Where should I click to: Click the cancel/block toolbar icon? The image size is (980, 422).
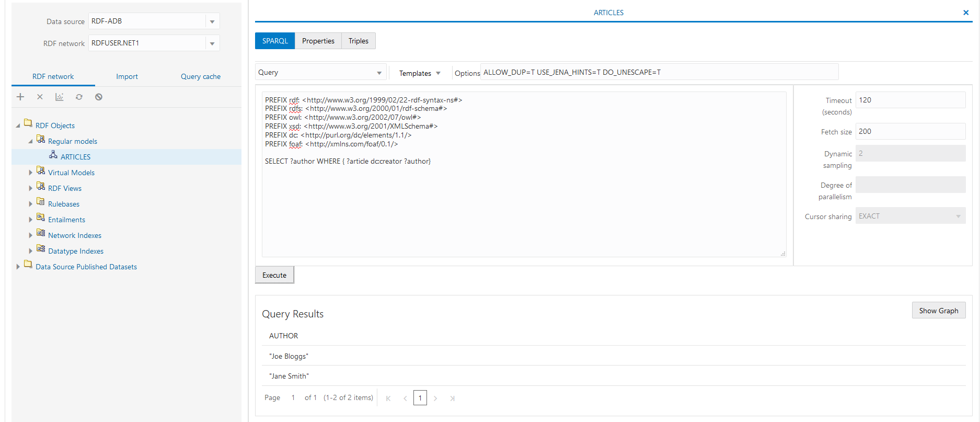tap(99, 97)
